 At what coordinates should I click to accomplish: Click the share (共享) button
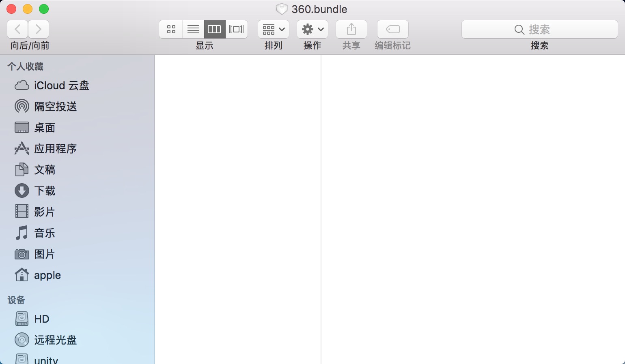(x=351, y=29)
